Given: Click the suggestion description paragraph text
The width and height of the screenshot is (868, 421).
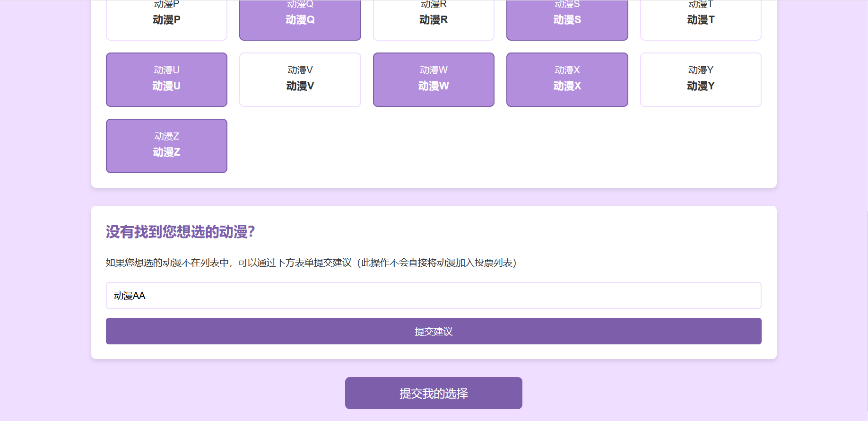Looking at the screenshot, I should coord(311,263).
